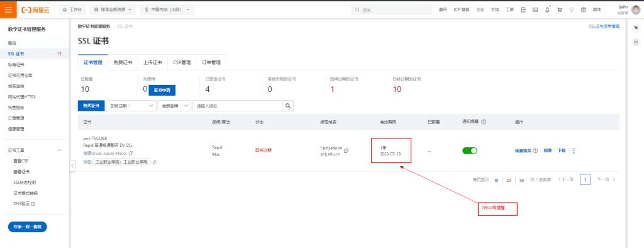Open the 全部品牌 brand filter dropdown

[x=174, y=106]
